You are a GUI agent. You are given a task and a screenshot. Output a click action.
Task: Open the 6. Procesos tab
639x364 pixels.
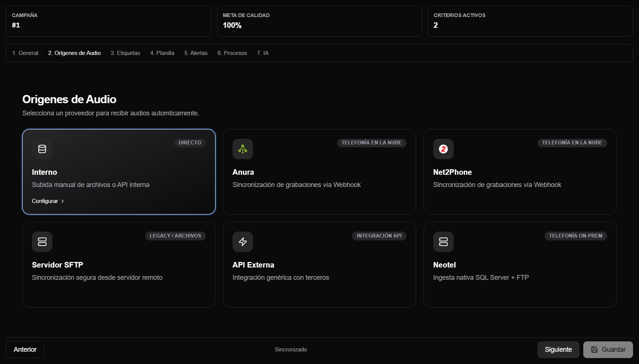[232, 53]
